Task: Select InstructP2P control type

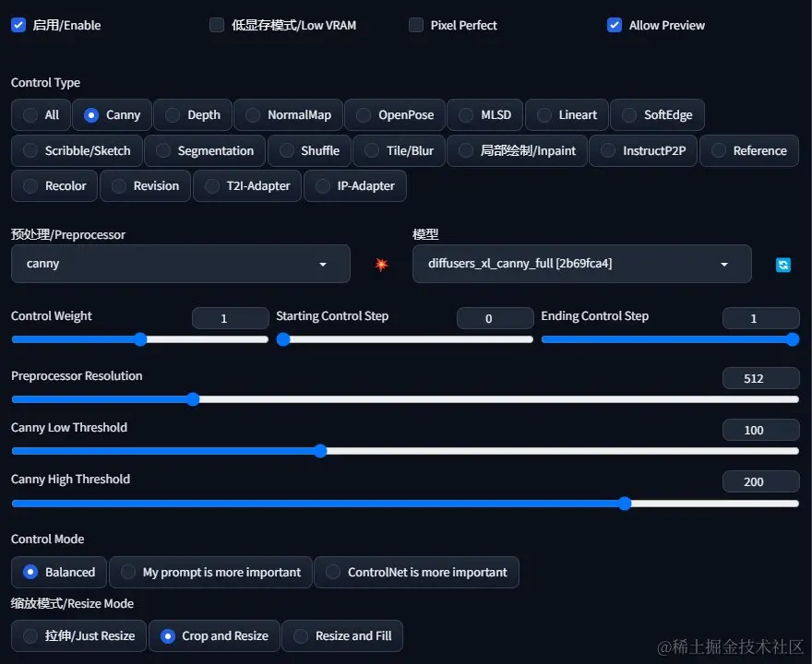Action: 643,150
